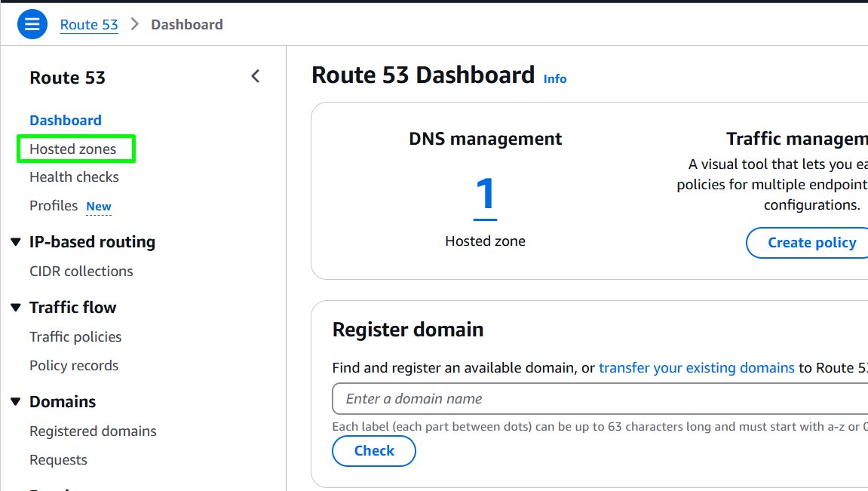This screenshot has height=491, width=868.
Task: Open Registered domains
Action: (93, 431)
